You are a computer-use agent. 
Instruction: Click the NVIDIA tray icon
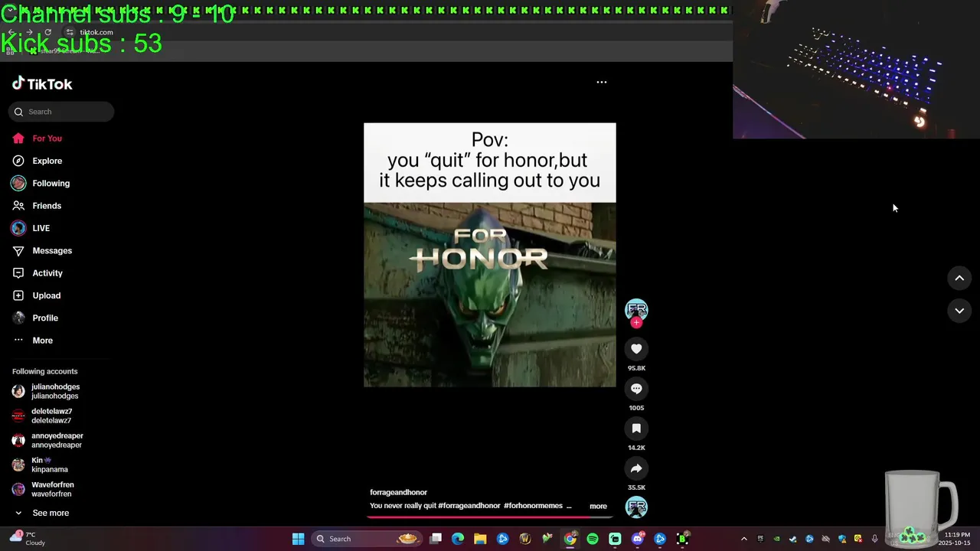[x=776, y=539]
